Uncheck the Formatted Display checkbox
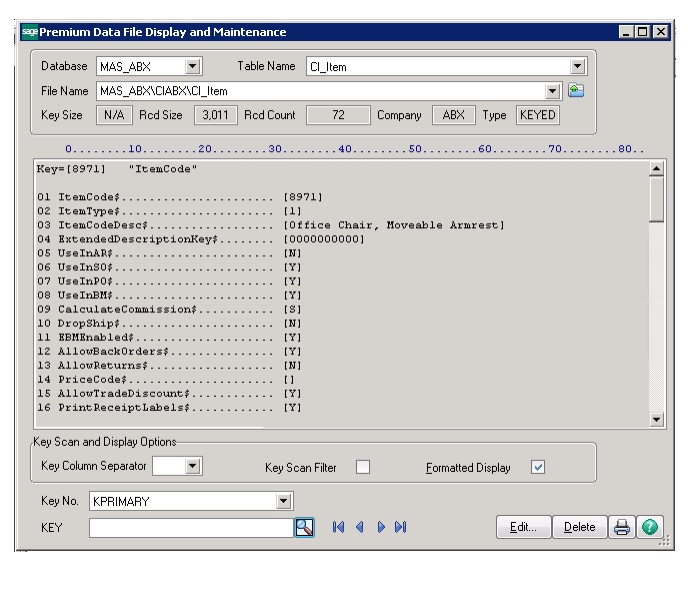 [538, 467]
